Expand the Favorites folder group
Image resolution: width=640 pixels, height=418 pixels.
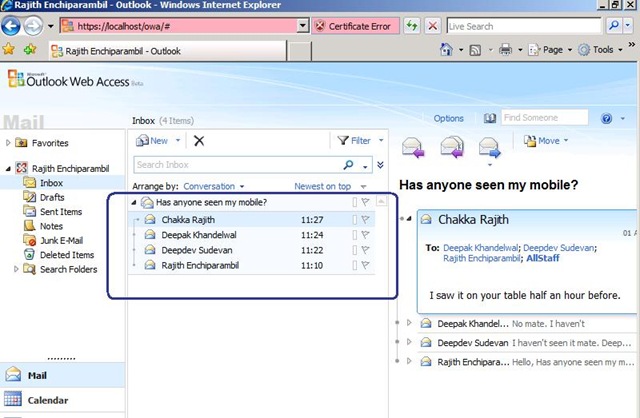[8, 143]
